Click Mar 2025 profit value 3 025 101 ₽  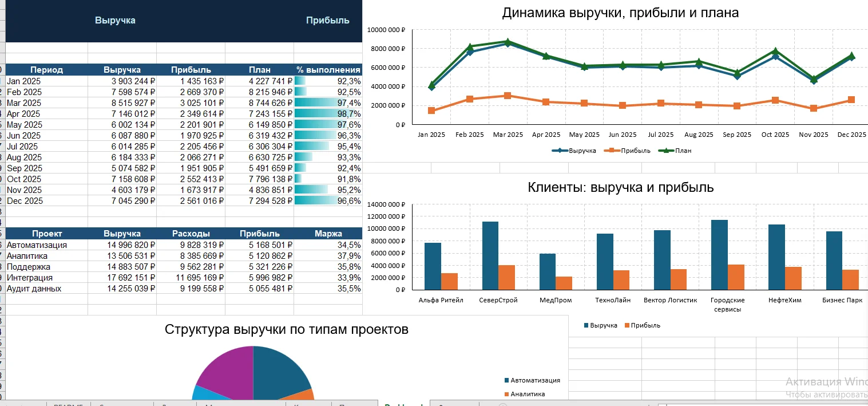pyautogui.click(x=191, y=103)
